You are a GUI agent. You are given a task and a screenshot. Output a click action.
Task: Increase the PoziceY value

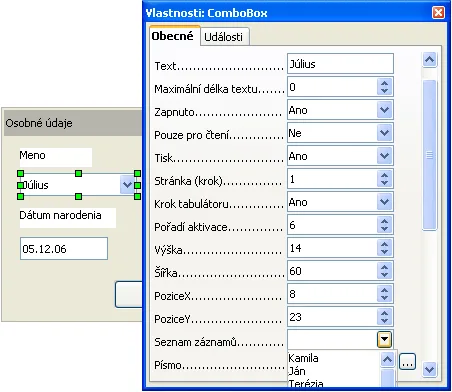(385, 313)
